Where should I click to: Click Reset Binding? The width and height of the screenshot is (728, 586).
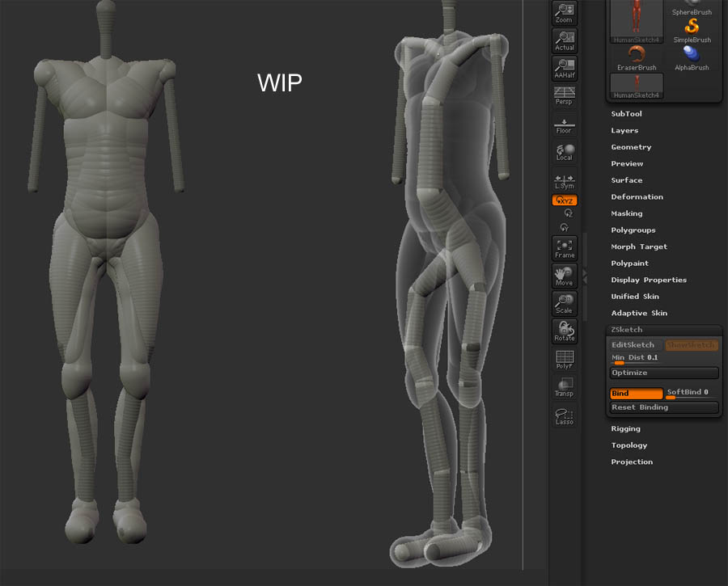663,407
